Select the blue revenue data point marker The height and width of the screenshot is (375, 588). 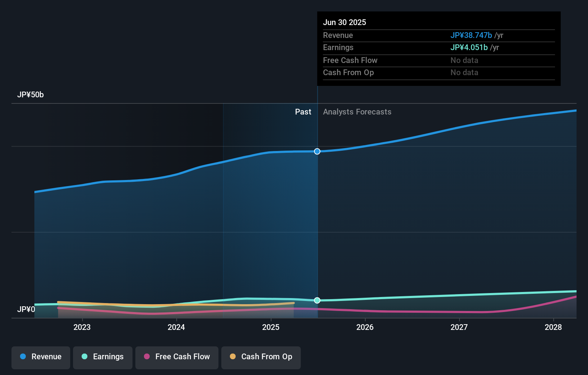(x=317, y=151)
